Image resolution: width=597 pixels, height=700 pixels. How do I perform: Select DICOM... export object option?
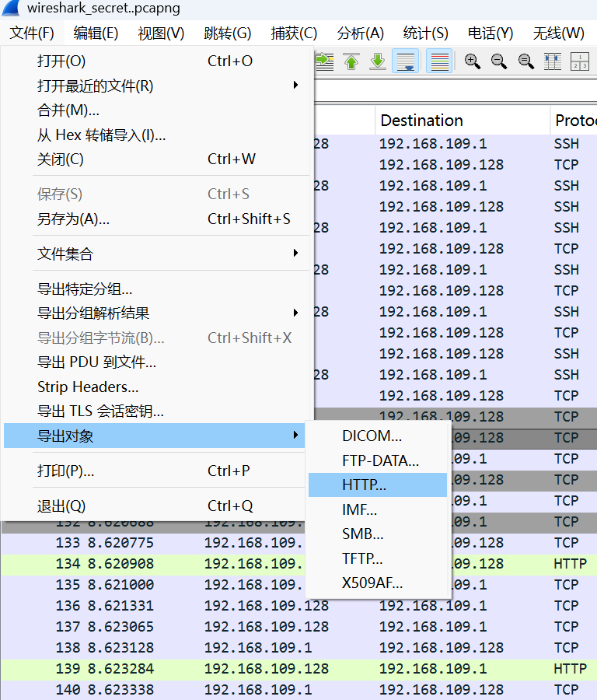point(378,436)
